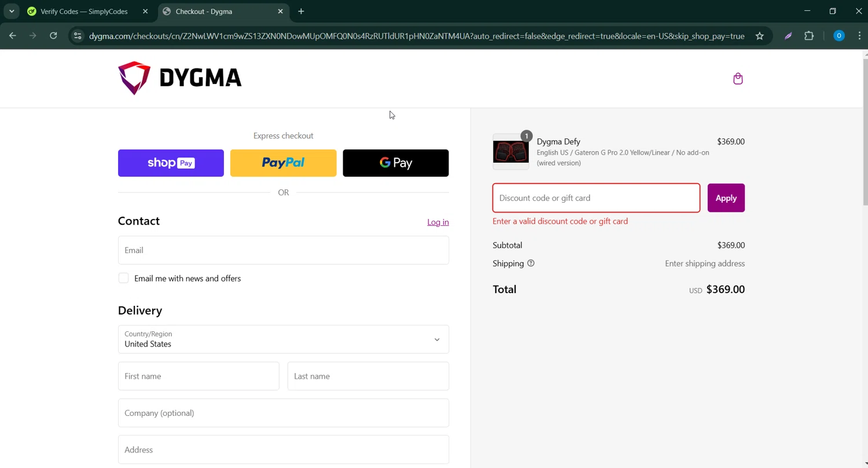868x468 pixels.
Task: Open the browser profile avatar
Action: (x=838, y=36)
